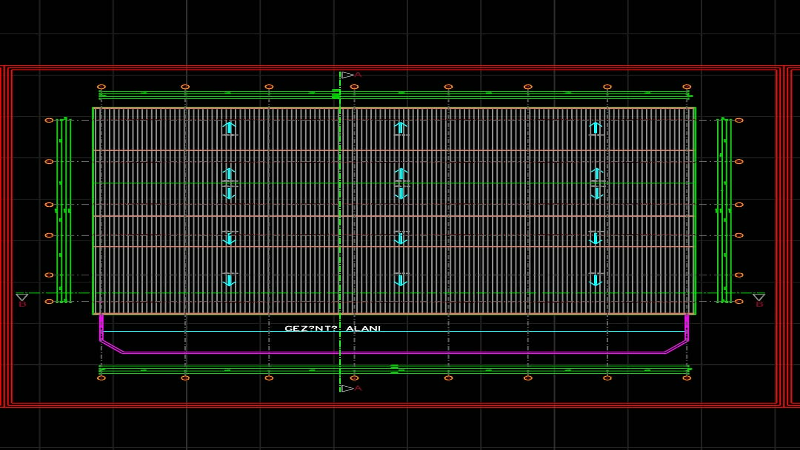Viewport: 800px width, 450px height.
Task: Select the magenta bracket at left platform end
Action: (x=101, y=327)
